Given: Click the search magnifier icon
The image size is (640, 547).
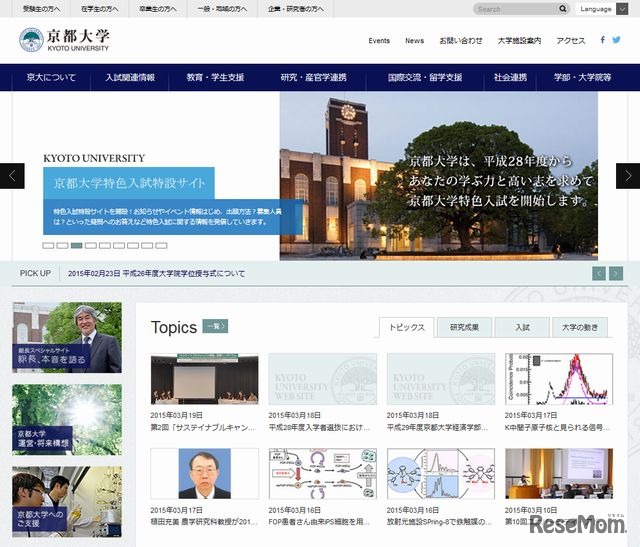Looking at the screenshot, I should (562, 9).
